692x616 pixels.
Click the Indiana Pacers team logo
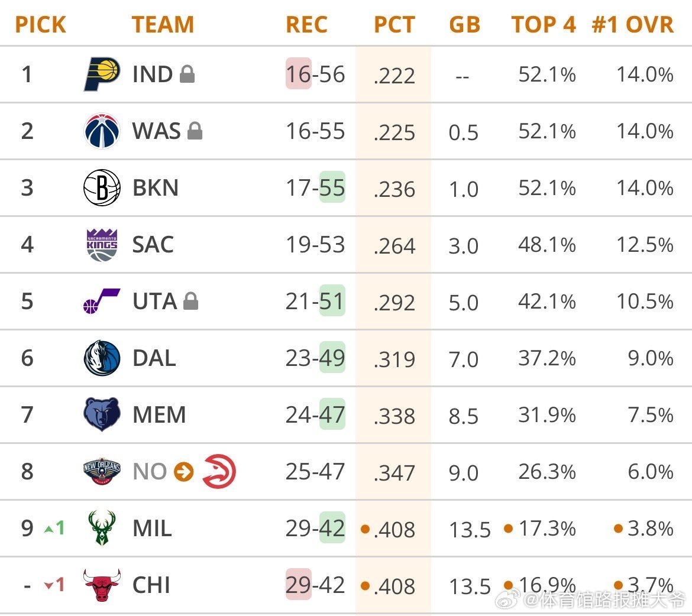point(102,74)
